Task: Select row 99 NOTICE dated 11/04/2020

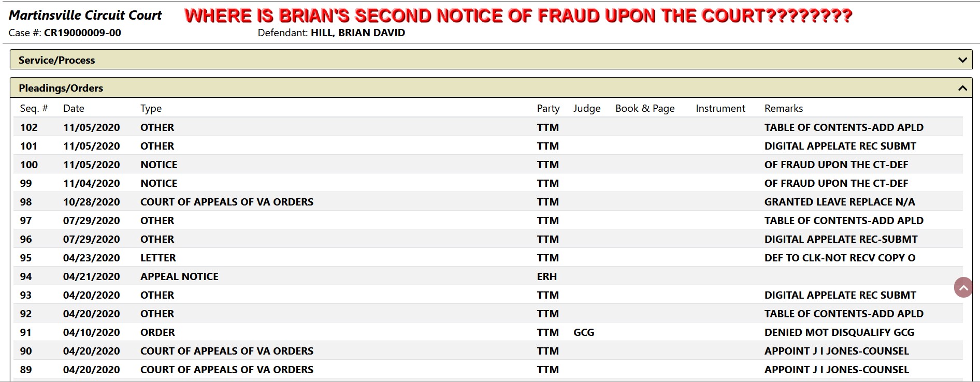Action: tap(488, 183)
